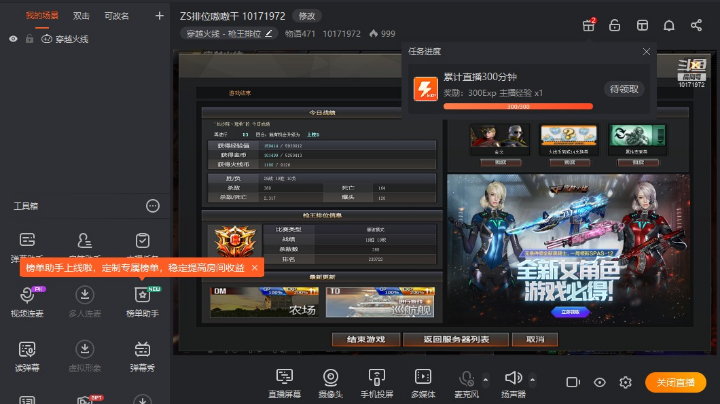
Task: Open the 双击 tab
Action: [x=81, y=16]
